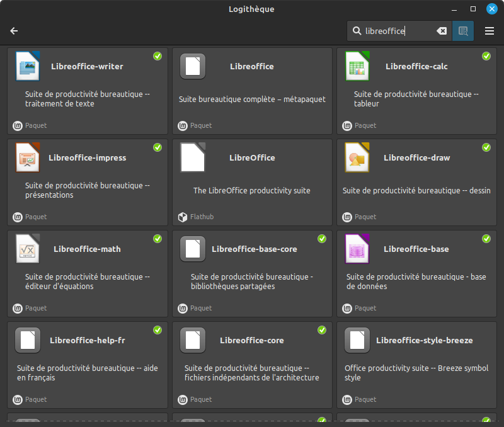Screen dimensions: 504x427
Task: Click the Libreoffice-help-fr package icon
Action: pyautogui.click(x=28, y=340)
